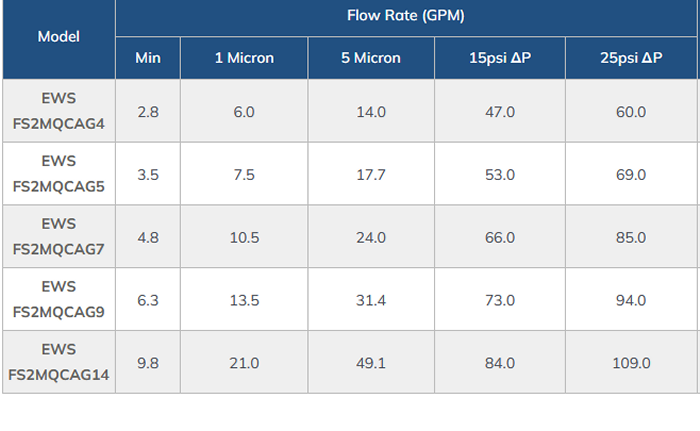
Task: Click the 60.0 cell for FS2MQCAG4
Action: tap(631, 112)
